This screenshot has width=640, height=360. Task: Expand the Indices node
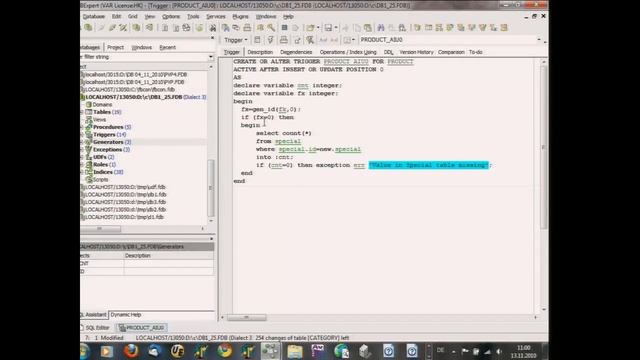(82, 172)
